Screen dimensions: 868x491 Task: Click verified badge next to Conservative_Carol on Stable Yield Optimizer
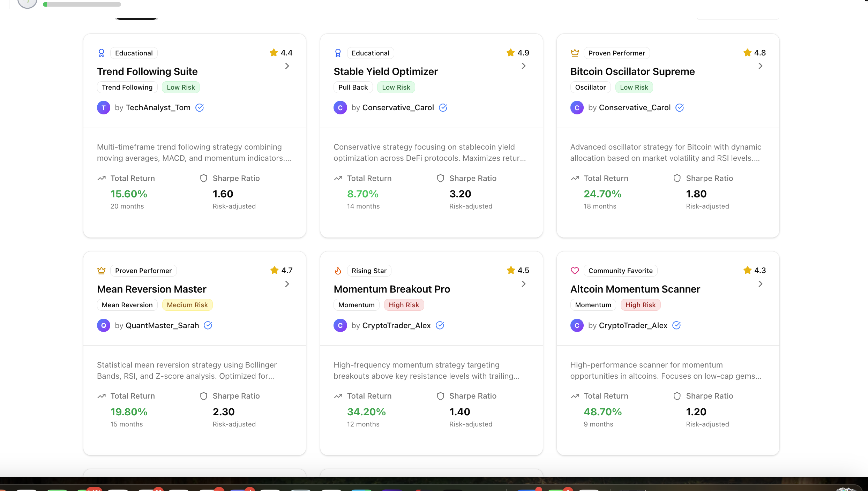(443, 107)
